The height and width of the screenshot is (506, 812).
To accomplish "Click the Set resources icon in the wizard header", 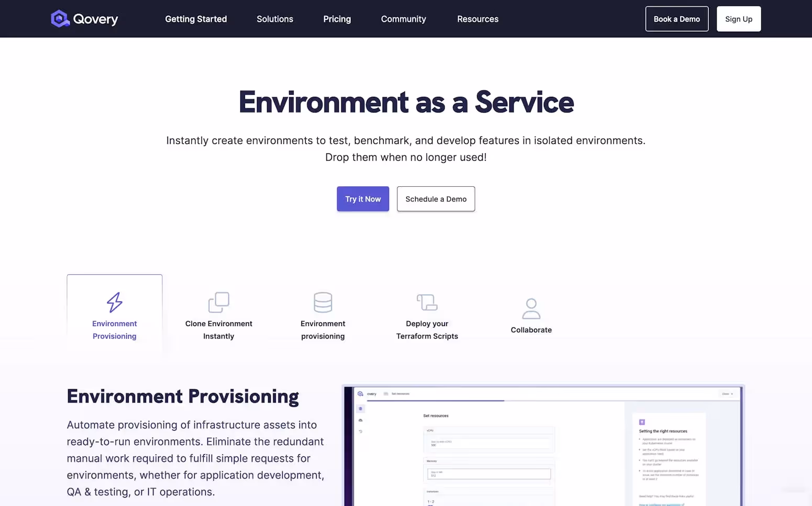I will (386, 393).
